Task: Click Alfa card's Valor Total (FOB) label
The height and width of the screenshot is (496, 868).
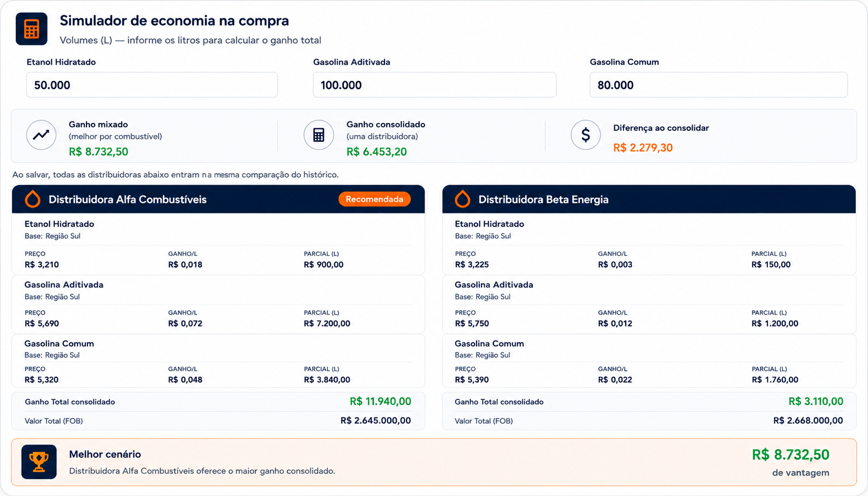Action: (54, 421)
